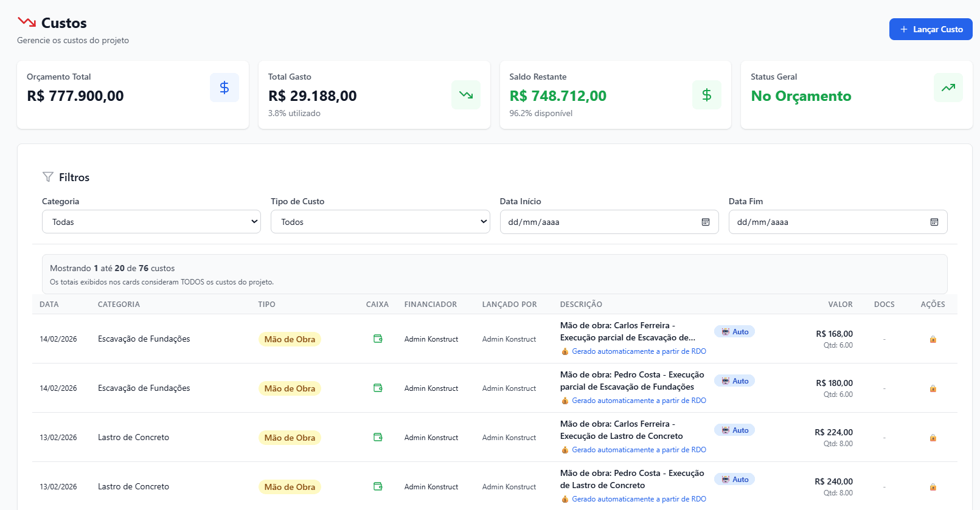Click the dollar icon on Orçamento Total card
The image size is (980, 510).
224,88
